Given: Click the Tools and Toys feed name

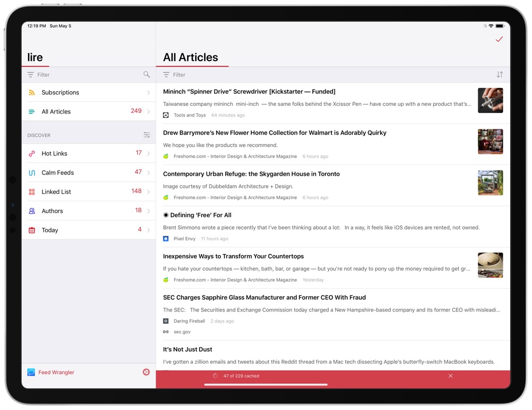Looking at the screenshot, I should 190,115.
